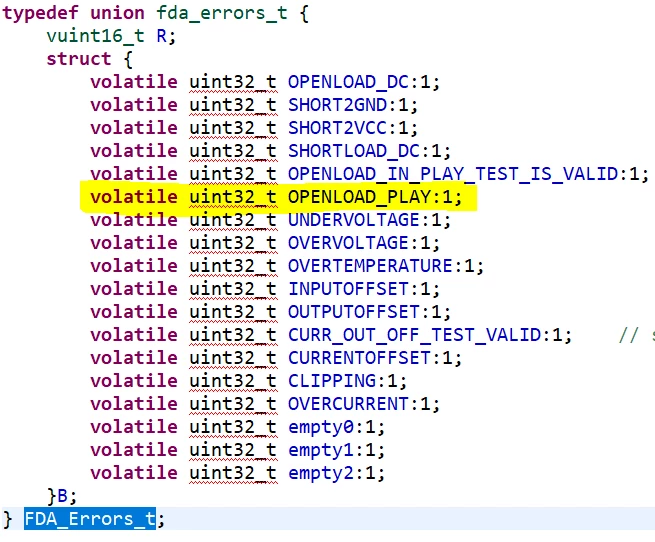The height and width of the screenshot is (542, 655).
Task: Click the OVERVOLTAGE field name
Action: click(348, 243)
